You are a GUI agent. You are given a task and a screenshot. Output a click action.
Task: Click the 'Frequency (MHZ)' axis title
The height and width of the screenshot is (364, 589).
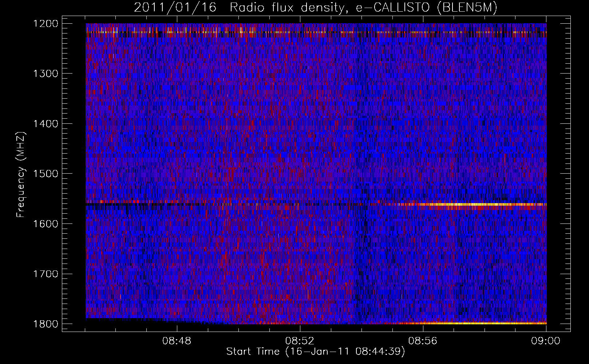[x=20, y=175]
